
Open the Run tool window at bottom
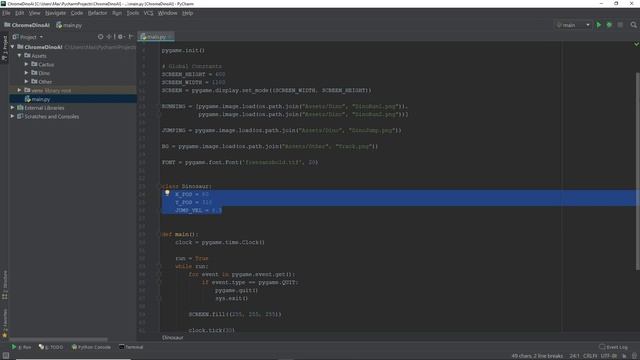point(21,347)
